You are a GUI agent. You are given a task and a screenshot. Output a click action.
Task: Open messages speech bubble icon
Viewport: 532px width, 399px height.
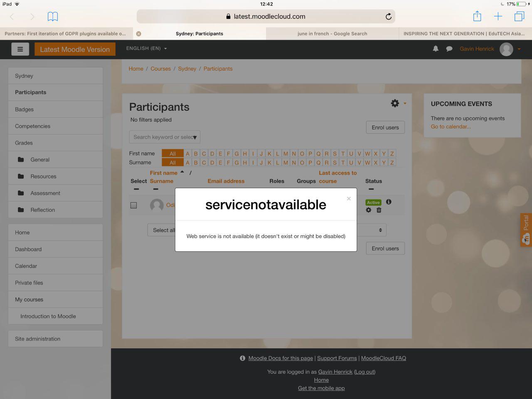coord(449,49)
